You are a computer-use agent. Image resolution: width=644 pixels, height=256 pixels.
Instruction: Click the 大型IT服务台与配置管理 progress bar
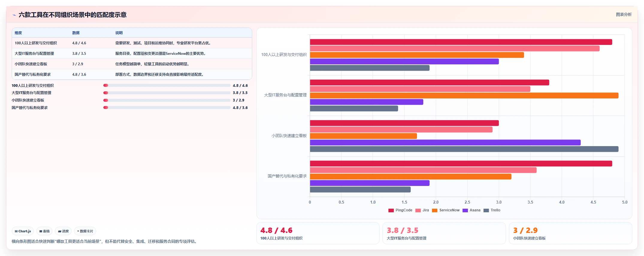[167, 93]
